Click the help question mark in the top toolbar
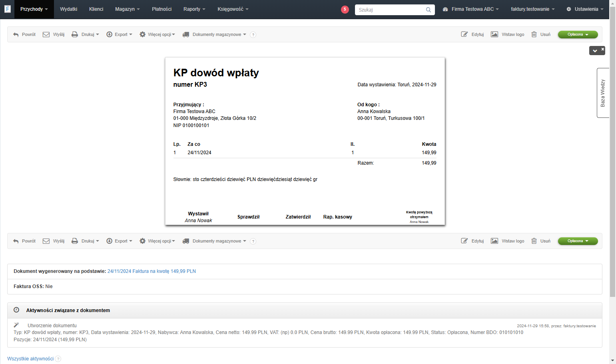The height and width of the screenshot is (364, 616). click(x=253, y=35)
